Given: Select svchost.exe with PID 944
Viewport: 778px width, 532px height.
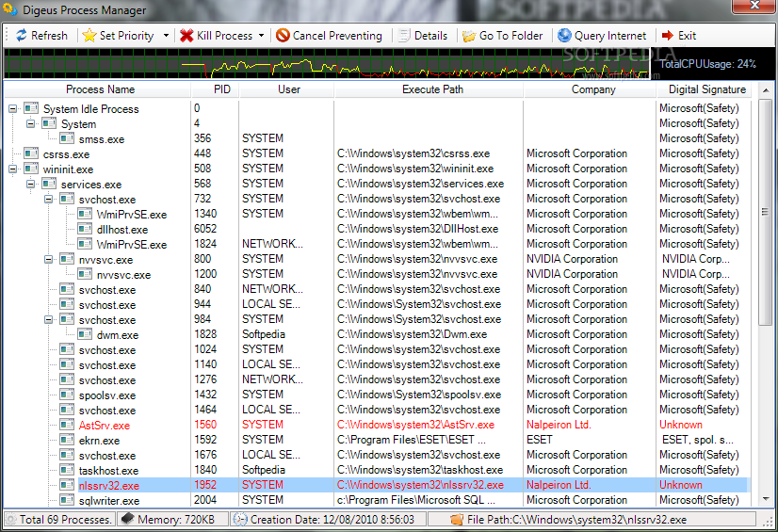Looking at the screenshot, I should tap(107, 305).
